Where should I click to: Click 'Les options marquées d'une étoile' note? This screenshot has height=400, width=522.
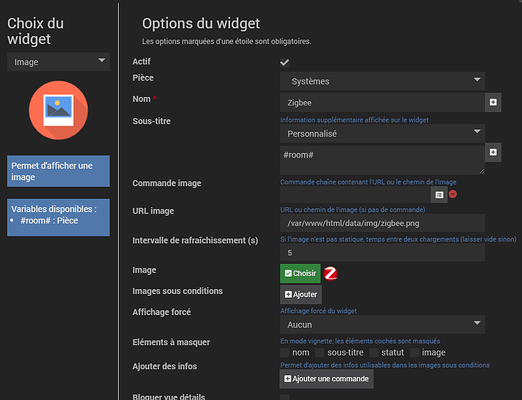click(x=226, y=42)
